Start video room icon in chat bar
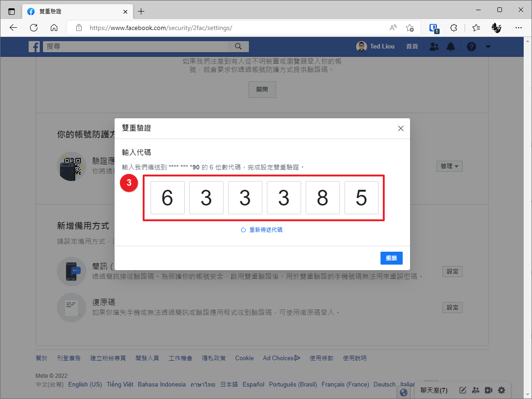This screenshot has width=532, height=399. (489, 390)
